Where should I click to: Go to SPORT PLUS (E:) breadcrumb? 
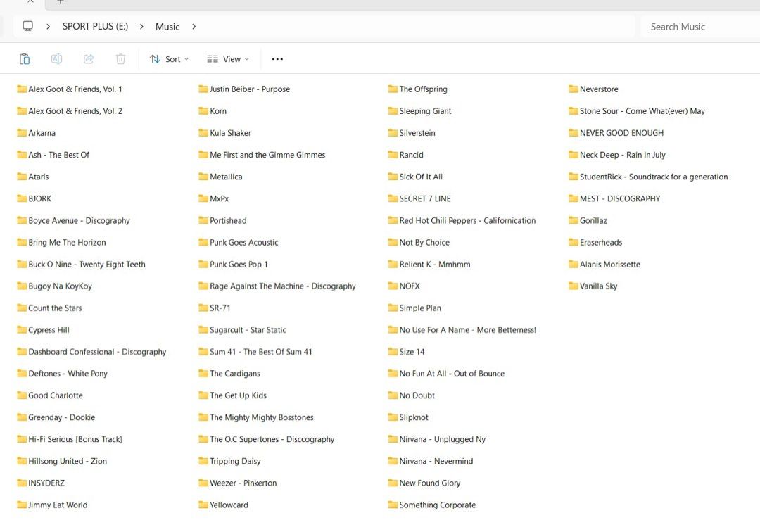tap(96, 27)
